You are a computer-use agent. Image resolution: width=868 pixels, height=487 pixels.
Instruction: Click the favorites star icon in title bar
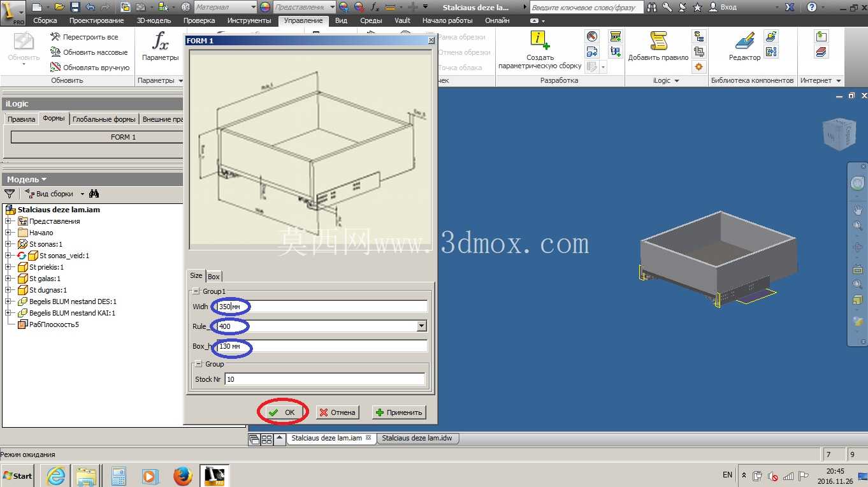pos(697,7)
